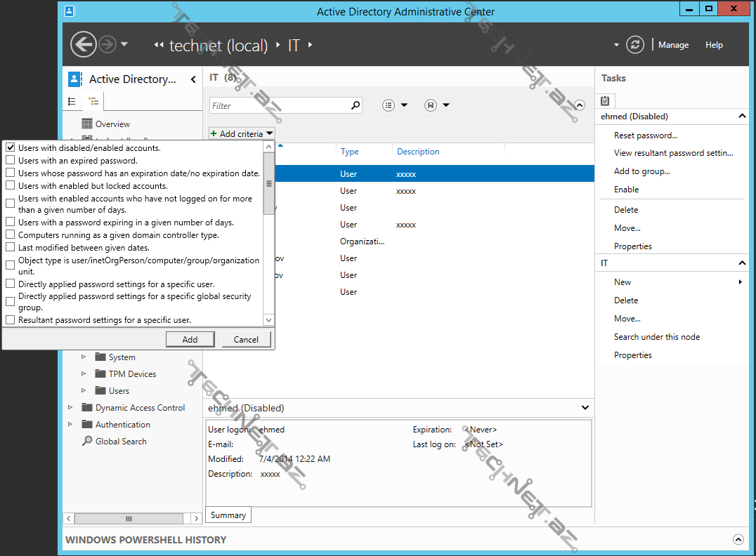
Task: Select the Summary tab
Action: click(x=228, y=515)
